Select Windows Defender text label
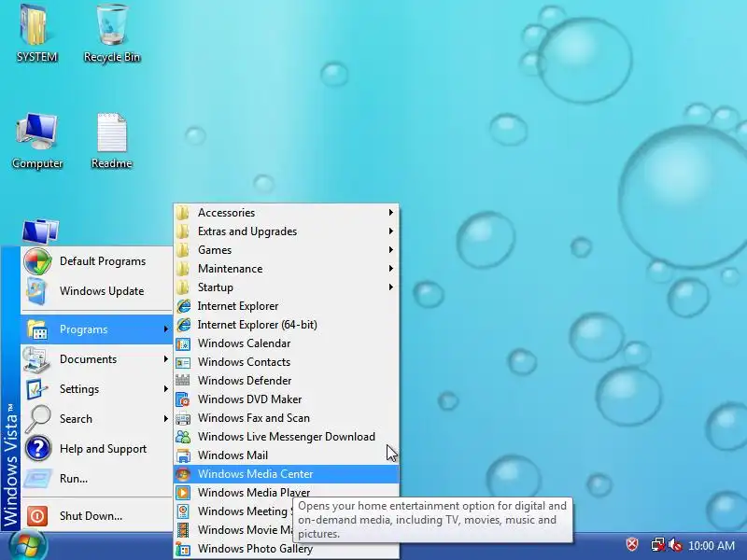Screen dimensions: 747x560 pyautogui.click(x=245, y=381)
